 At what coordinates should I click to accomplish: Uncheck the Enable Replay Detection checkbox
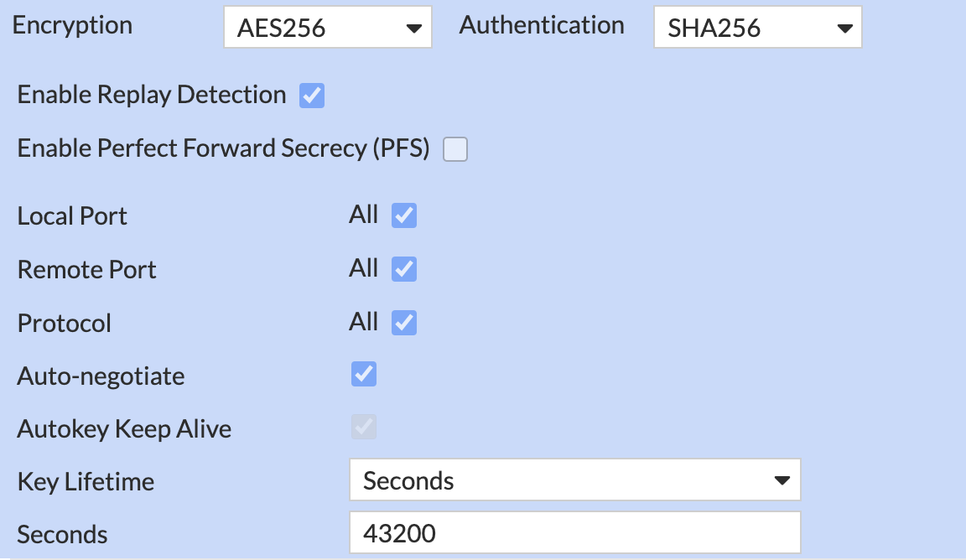312,96
